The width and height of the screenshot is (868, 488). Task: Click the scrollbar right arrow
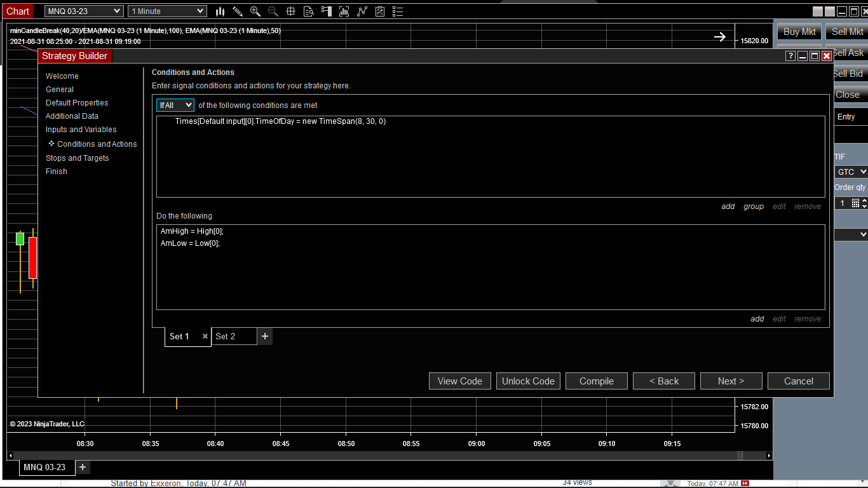coord(769,456)
